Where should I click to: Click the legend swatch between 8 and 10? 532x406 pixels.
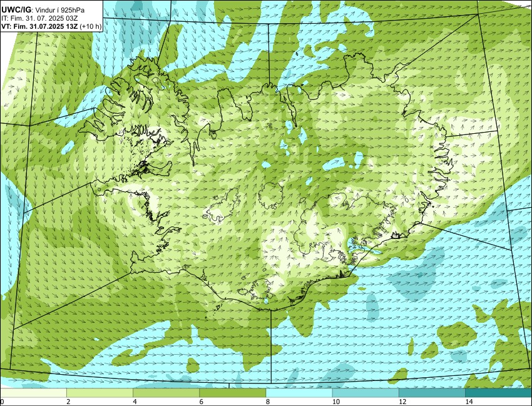[x=299, y=393]
